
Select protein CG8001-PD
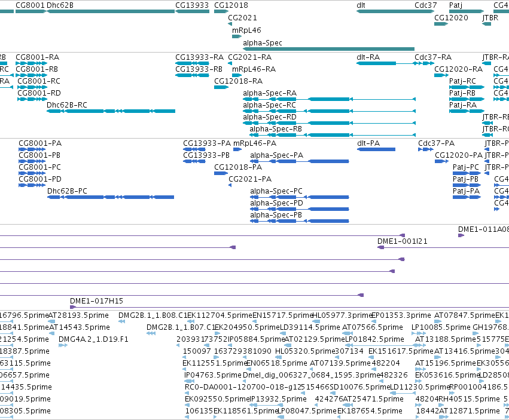pos(32,185)
